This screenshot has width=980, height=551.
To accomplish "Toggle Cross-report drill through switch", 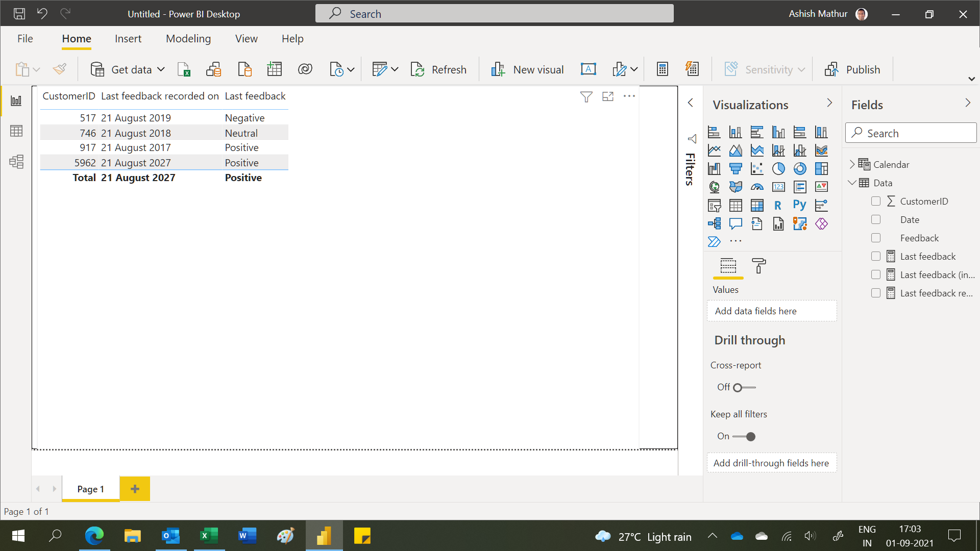I will point(744,388).
